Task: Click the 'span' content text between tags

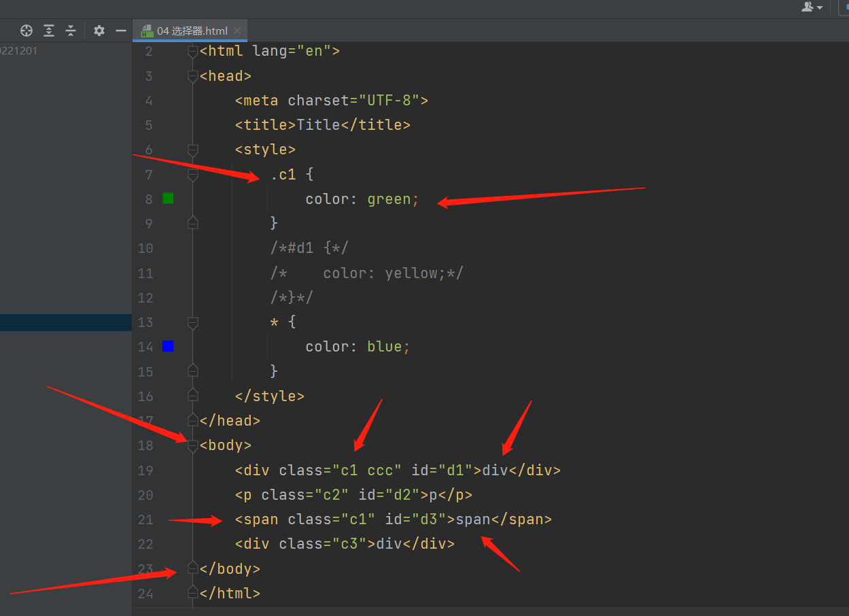Action: (x=473, y=519)
